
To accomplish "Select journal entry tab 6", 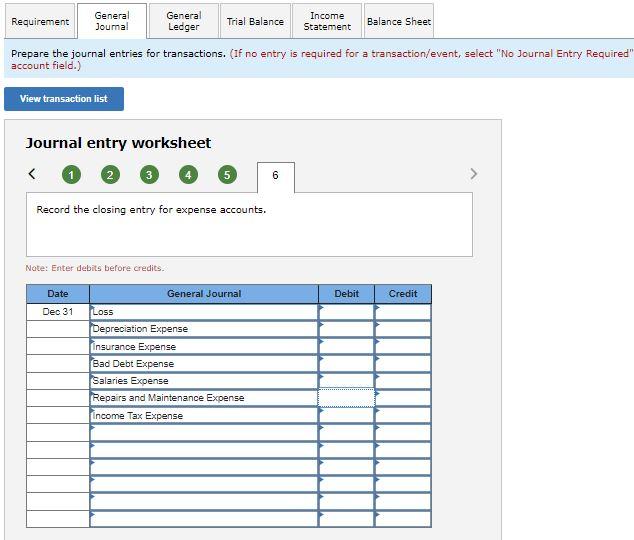I will (x=275, y=177).
